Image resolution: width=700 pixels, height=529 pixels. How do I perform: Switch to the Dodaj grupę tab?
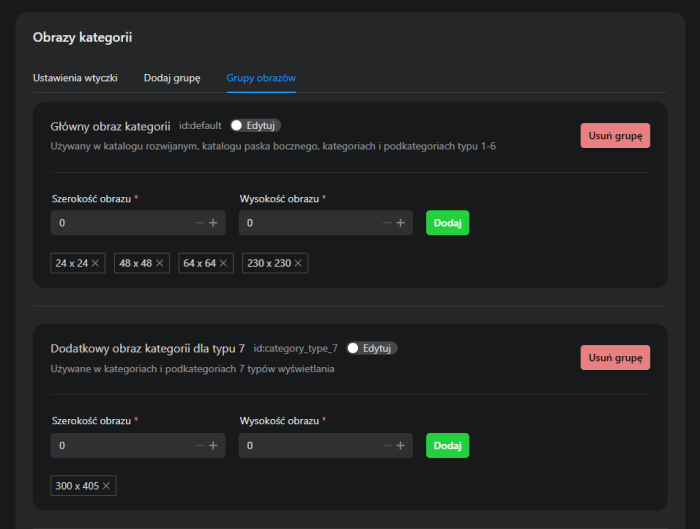click(x=172, y=77)
